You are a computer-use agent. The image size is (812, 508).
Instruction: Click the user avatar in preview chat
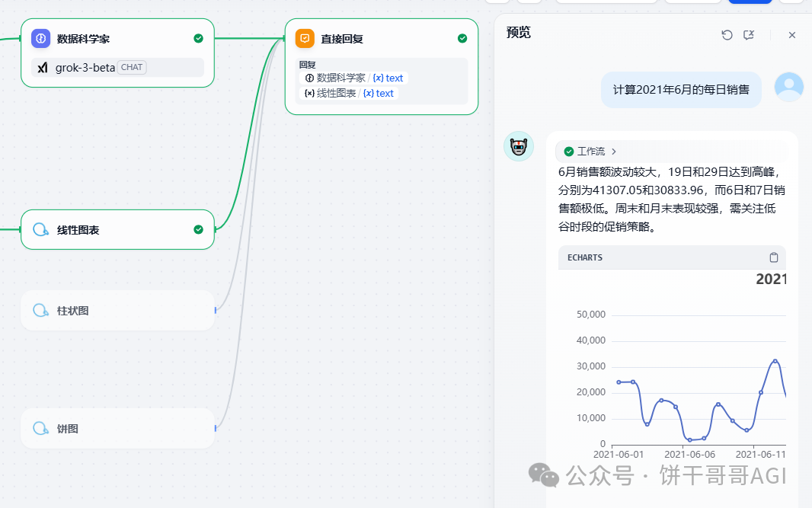click(x=788, y=87)
